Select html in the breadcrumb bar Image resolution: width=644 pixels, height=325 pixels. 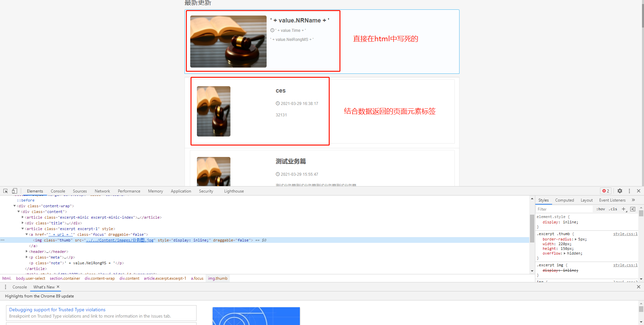point(6,278)
